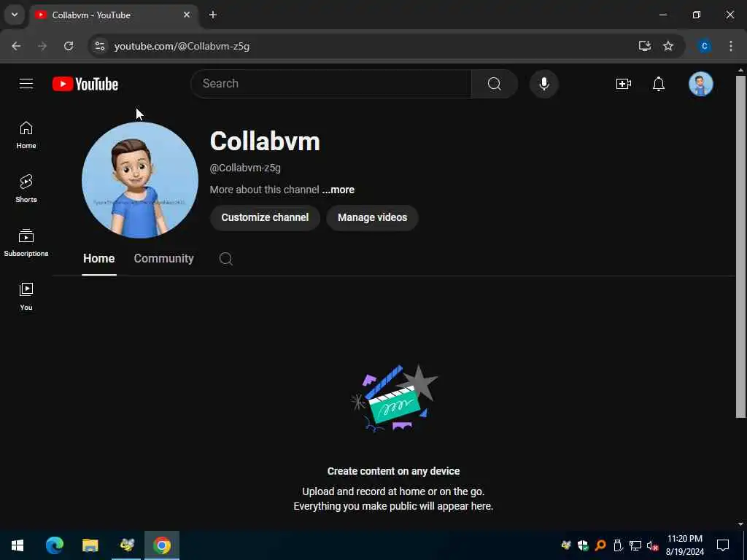Open Microsoft Edge from taskbar
The width and height of the screenshot is (747, 560).
54,545
